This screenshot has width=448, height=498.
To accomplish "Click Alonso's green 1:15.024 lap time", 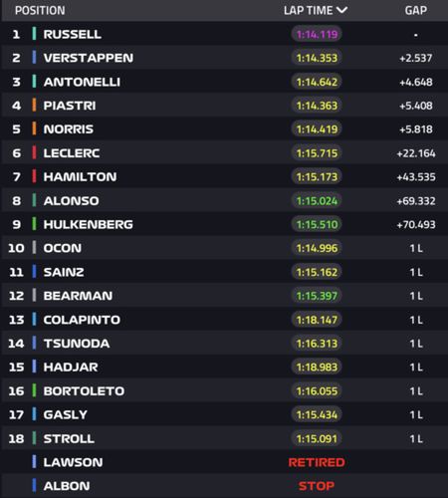I will coord(317,200).
